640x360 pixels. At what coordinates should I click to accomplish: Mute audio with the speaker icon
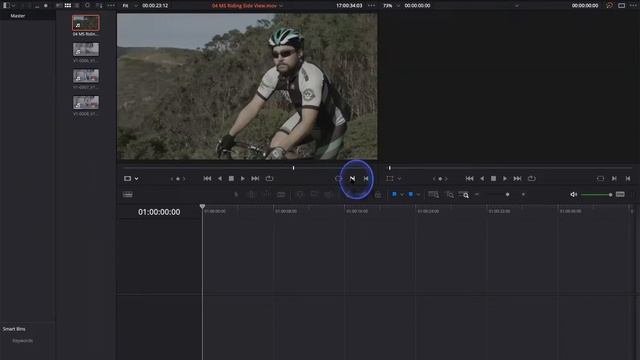tap(573, 195)
